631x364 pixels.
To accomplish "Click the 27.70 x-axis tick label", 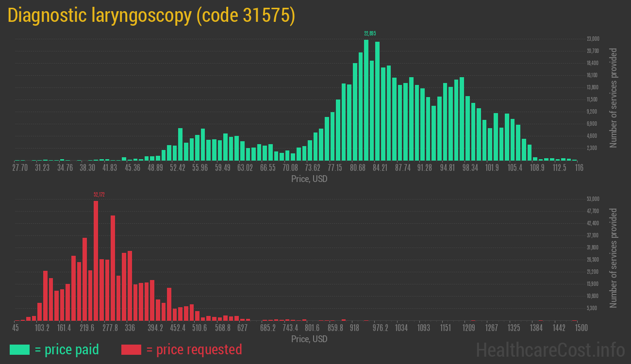I will coord(20,168).
